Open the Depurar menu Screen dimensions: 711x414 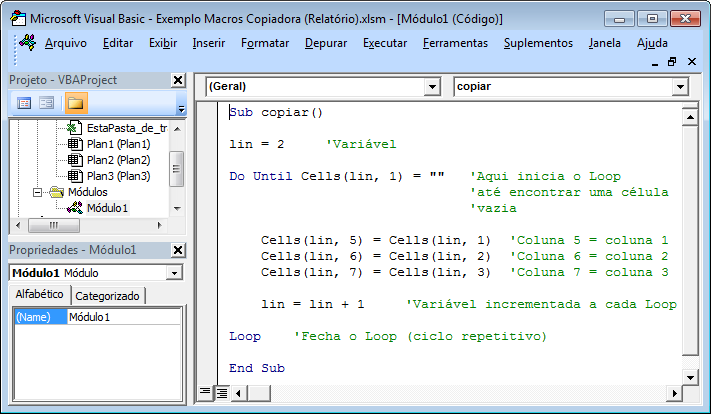pyautogui.click(x=326, y=43)
